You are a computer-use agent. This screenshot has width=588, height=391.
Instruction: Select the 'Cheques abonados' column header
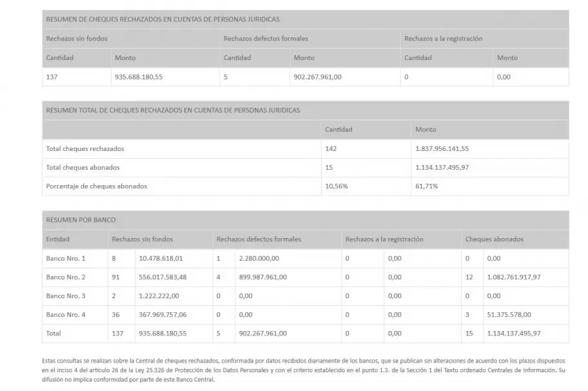click(x=495, y=239)
